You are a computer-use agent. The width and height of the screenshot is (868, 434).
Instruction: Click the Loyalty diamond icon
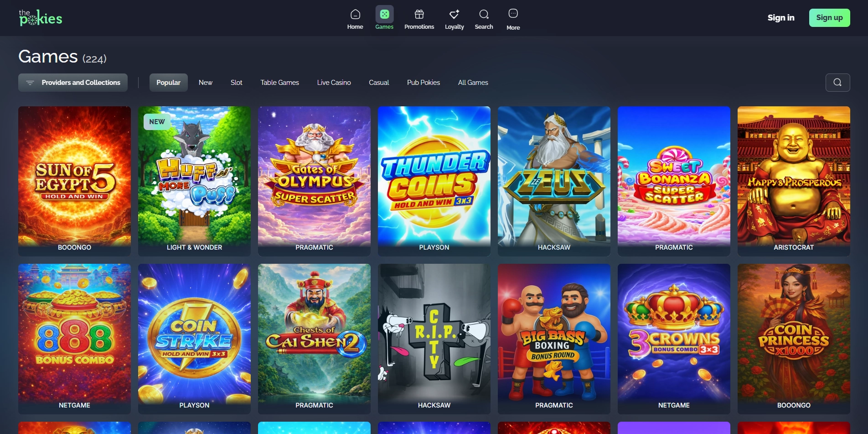tap(454, 14)
